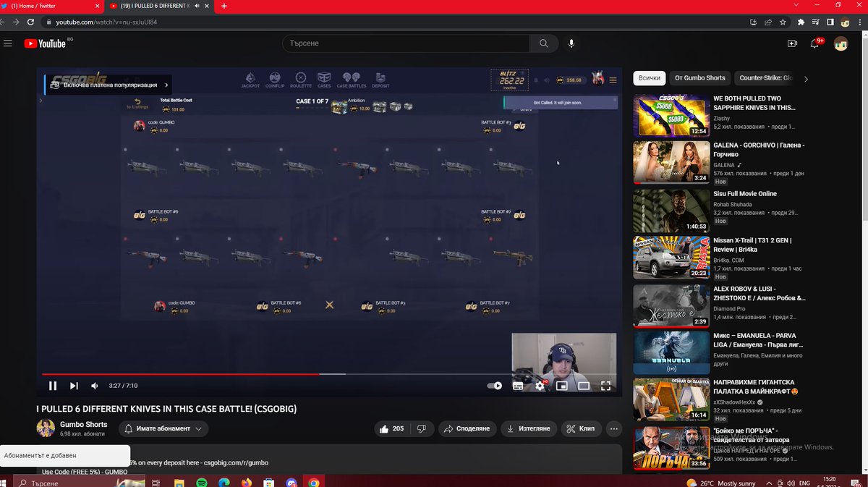
Task: Open Microsoft Edge from the taskbar
Action: (224, 483)
